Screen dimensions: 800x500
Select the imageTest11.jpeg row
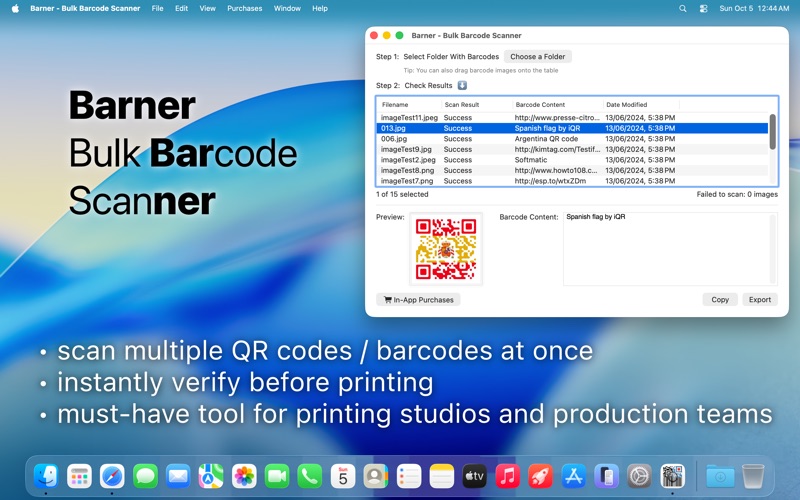572,117
